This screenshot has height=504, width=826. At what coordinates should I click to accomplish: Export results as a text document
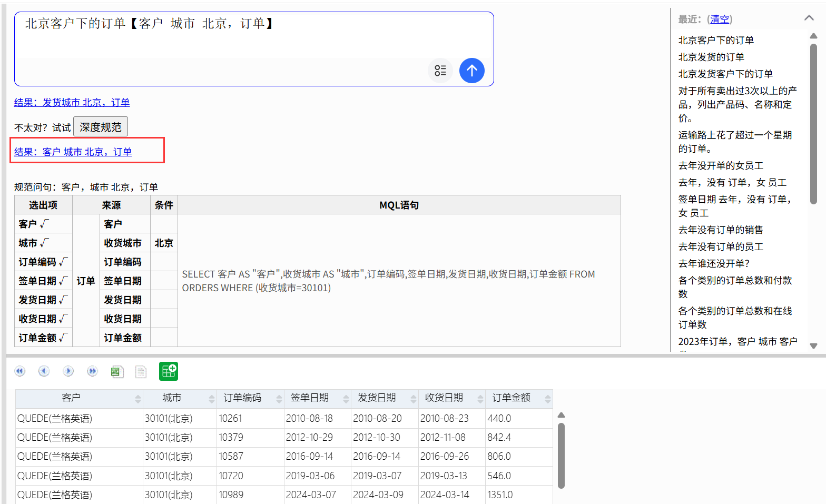pos(141,372)
